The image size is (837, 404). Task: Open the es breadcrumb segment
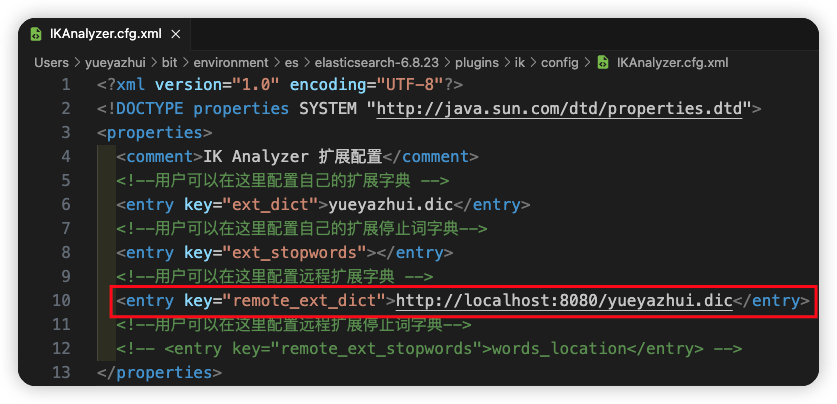(x=291, y=62)
